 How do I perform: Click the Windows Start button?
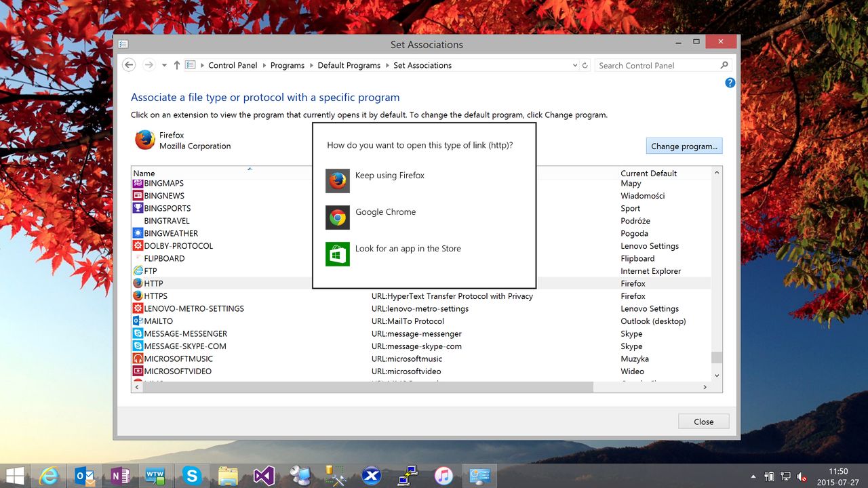click(15, 475)
